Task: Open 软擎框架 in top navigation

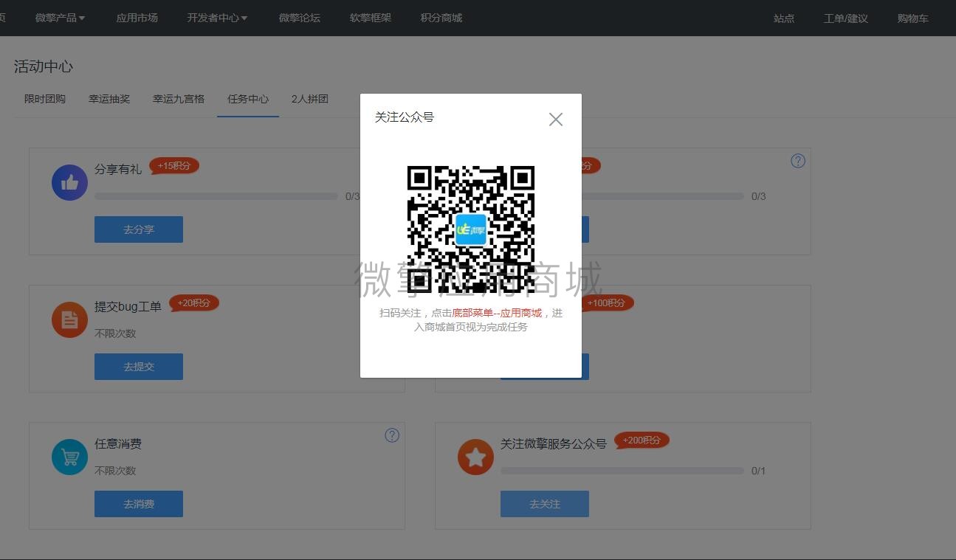Action: [x=371, y=18]
